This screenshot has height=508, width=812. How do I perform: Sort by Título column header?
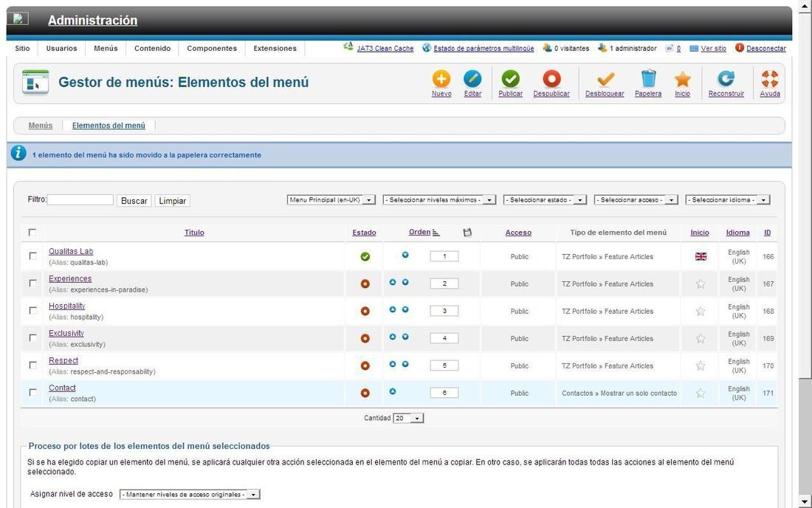(x=194, y=233)
